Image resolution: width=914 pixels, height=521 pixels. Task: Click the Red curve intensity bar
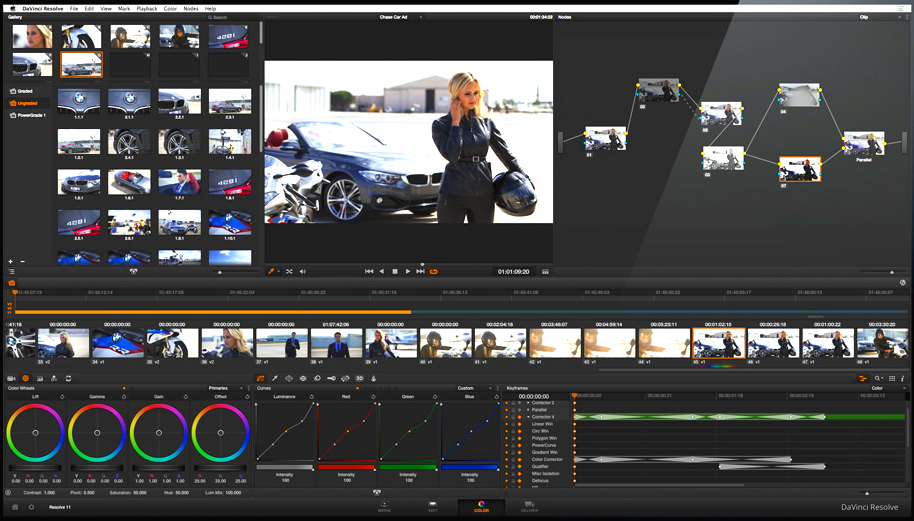pos(346,467)
